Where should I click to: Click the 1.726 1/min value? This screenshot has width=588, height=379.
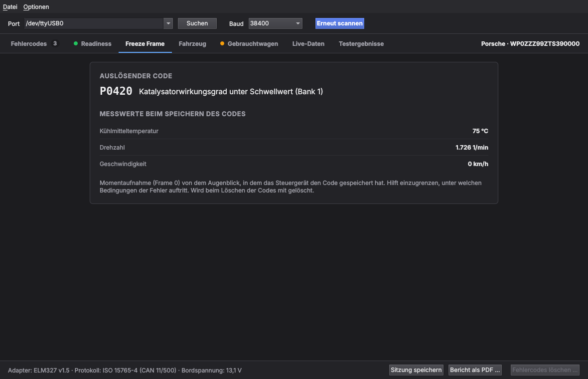click(x=472, y=148)
